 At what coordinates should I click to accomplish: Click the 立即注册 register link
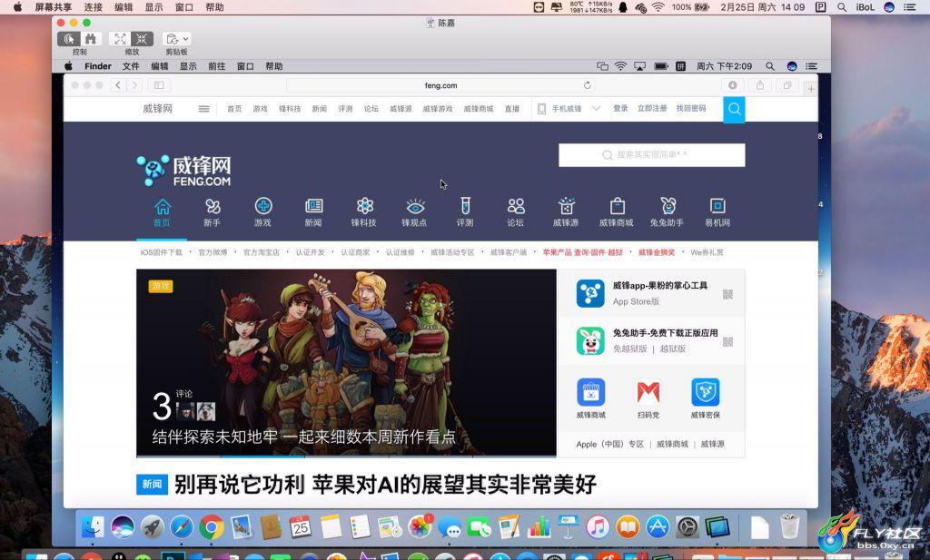click(x=652, y=108)
